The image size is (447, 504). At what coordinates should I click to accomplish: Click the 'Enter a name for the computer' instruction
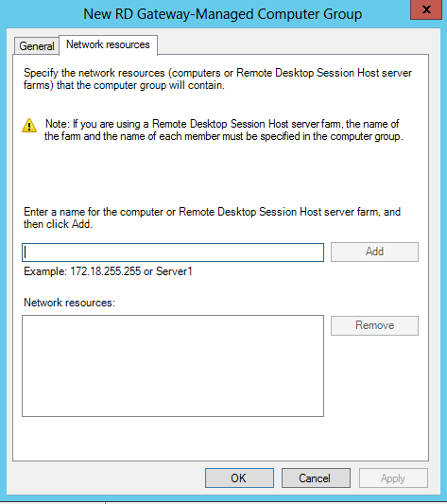click(x=212, y=217)
